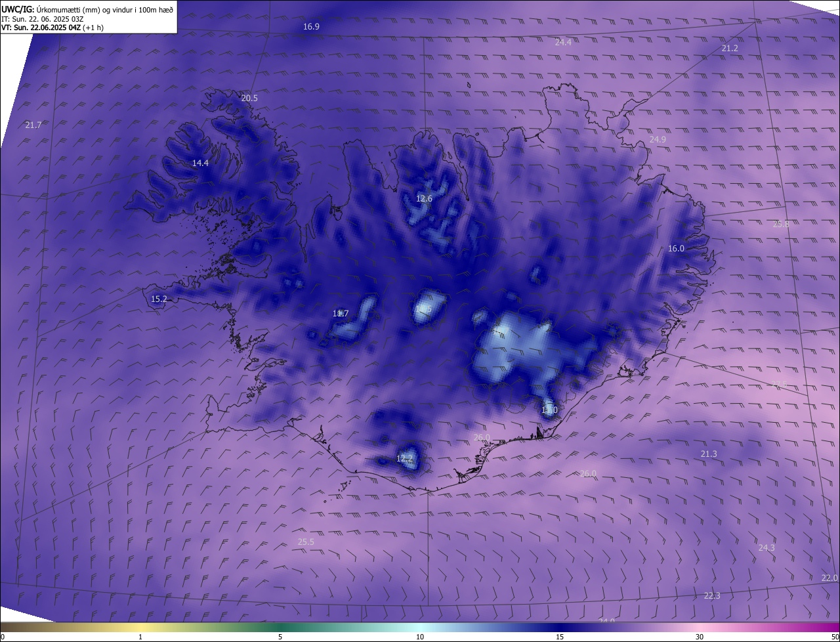Click the 12.6 value label
Image resolution: width=840 pixels, height=642 pixels.
coord(425,199)
